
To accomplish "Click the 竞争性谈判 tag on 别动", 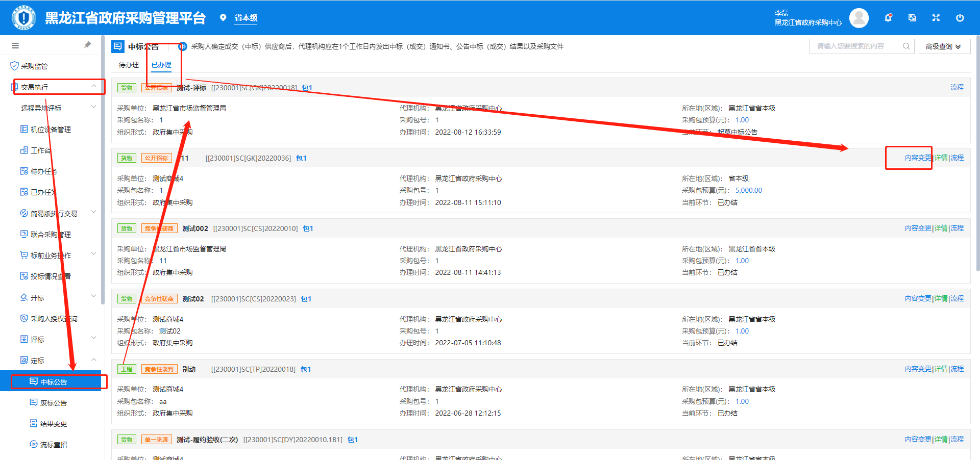I will tap(159, 369).
